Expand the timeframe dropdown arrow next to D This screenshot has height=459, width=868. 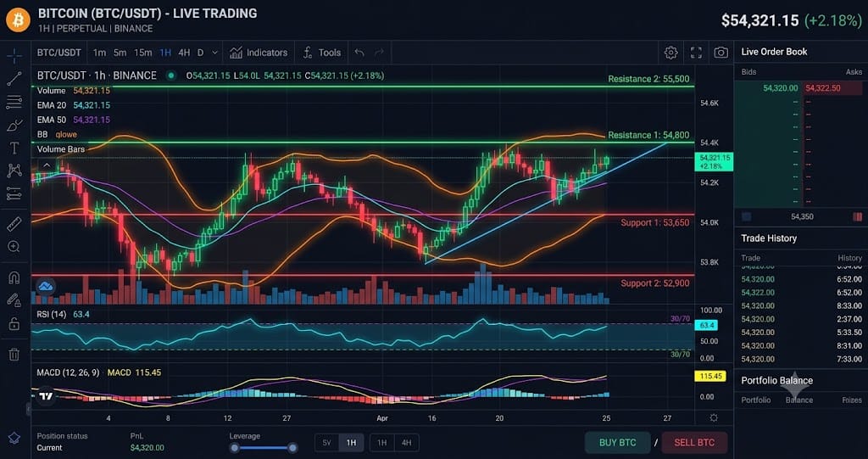tap(214, 53)
